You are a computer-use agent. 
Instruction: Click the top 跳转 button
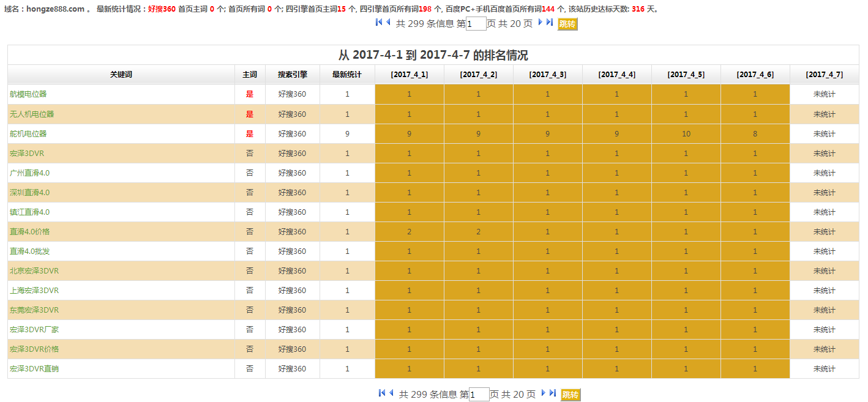(567, 24)
